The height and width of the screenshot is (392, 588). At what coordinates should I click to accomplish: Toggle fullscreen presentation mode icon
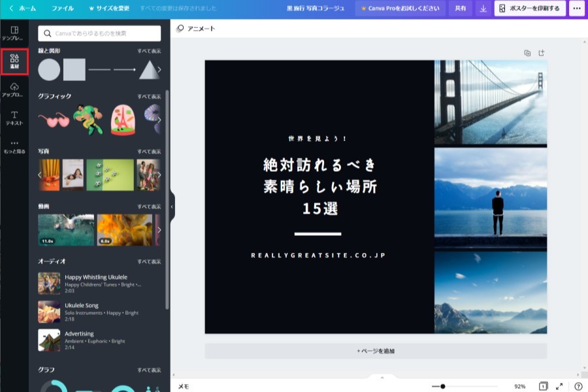point(559,386)
